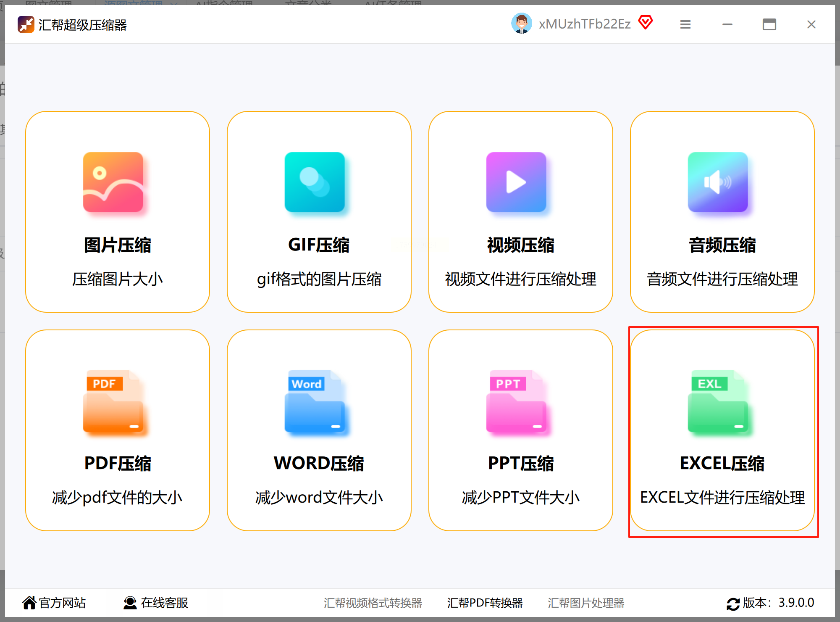Open 汇帮图片处理器 link
Viewport: 840px width, 622px height.
pos(586,603)
